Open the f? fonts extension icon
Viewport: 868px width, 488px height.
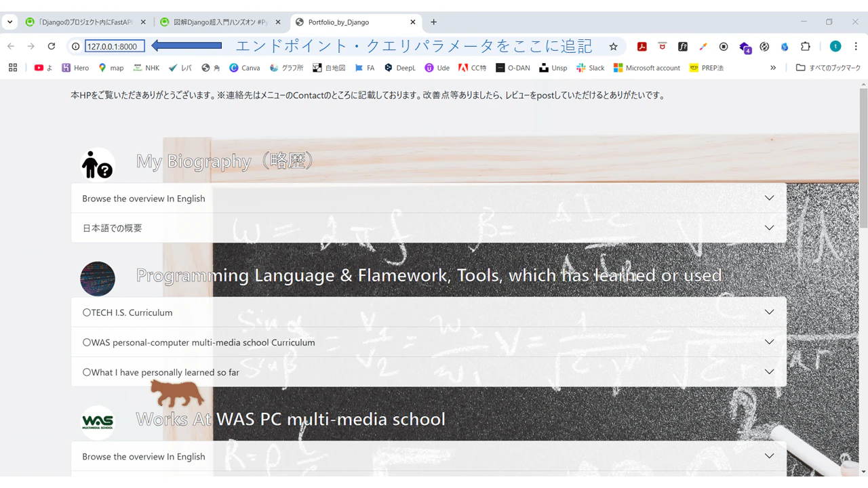click(683, 46)
